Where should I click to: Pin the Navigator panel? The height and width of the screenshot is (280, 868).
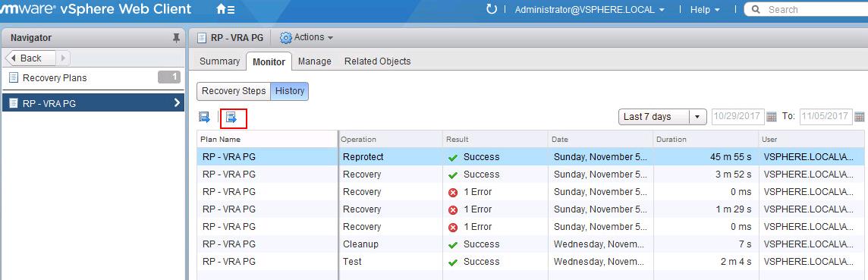click(x=176, y=38)
